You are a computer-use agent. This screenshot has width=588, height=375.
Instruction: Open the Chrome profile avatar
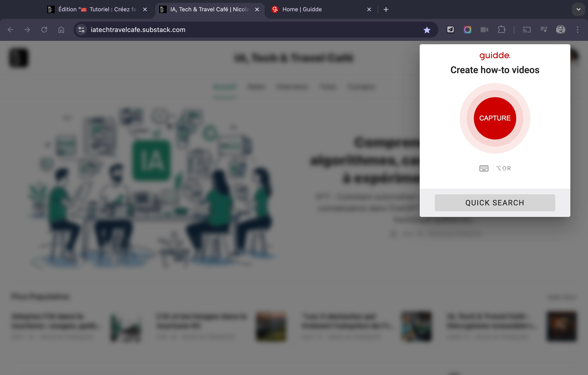tap(560, 30)
